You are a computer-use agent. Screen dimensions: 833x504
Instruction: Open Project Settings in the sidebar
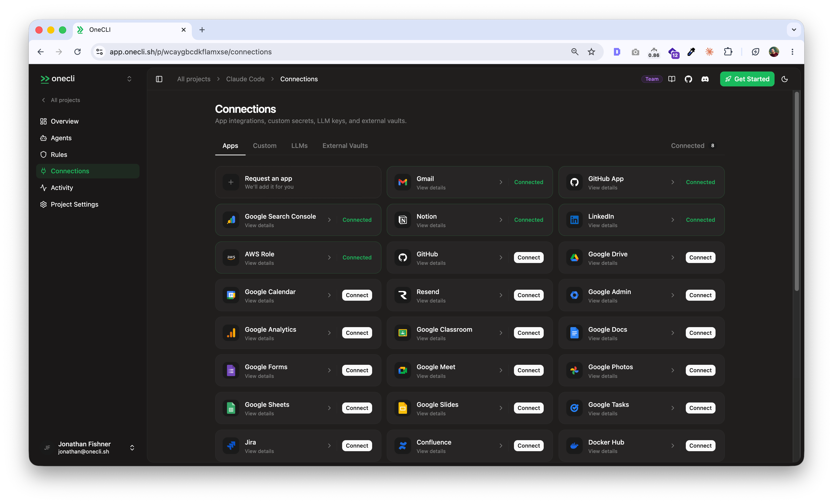(87, 204)
